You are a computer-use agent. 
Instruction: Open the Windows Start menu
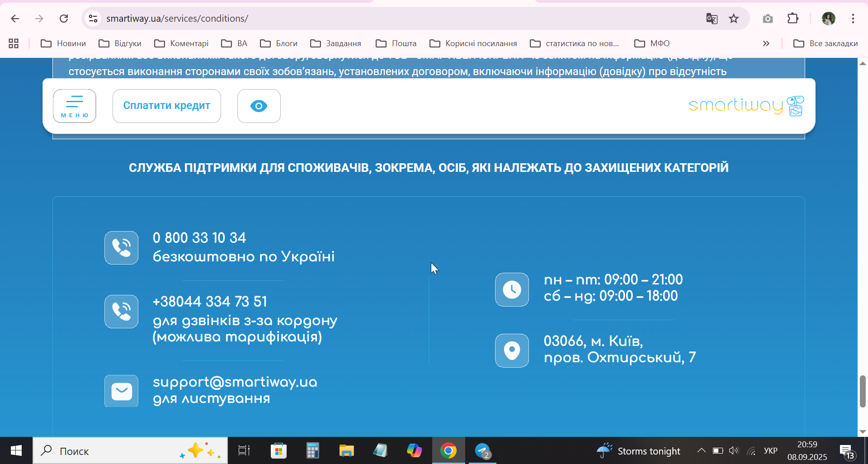tap(16, 450)
